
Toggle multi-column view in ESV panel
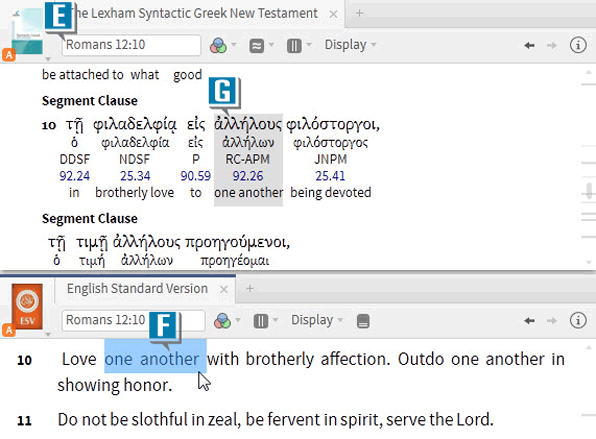point(261,321)
